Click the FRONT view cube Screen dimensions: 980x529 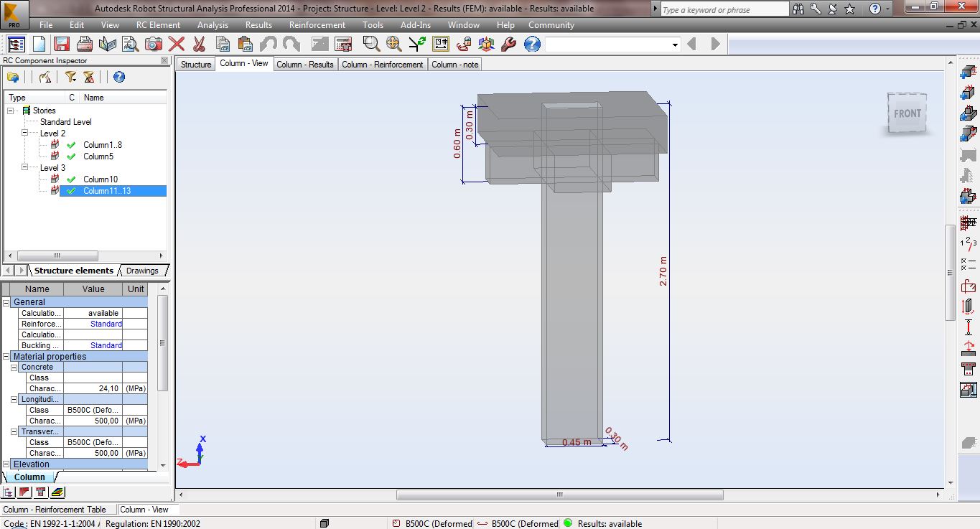click(x=907, y=113)
